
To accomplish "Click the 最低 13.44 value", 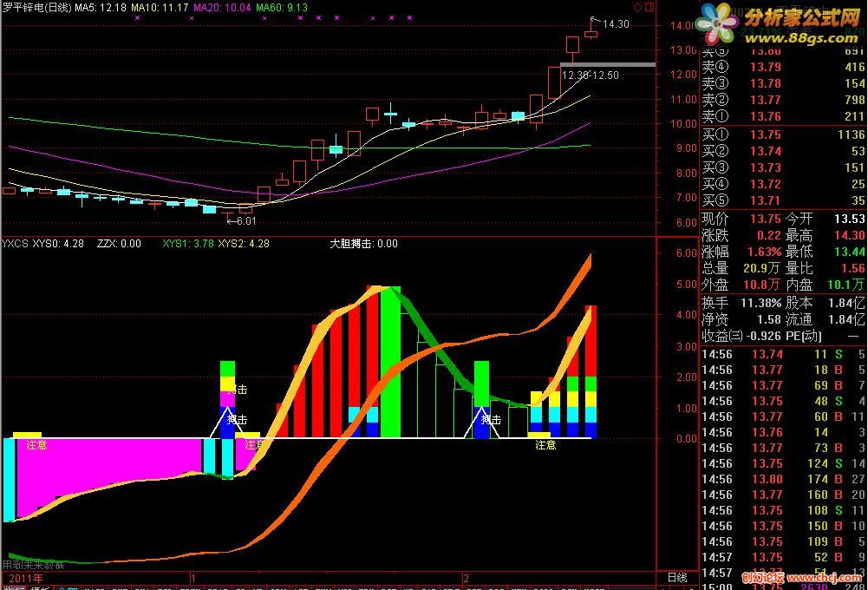I will coord(850,252).
